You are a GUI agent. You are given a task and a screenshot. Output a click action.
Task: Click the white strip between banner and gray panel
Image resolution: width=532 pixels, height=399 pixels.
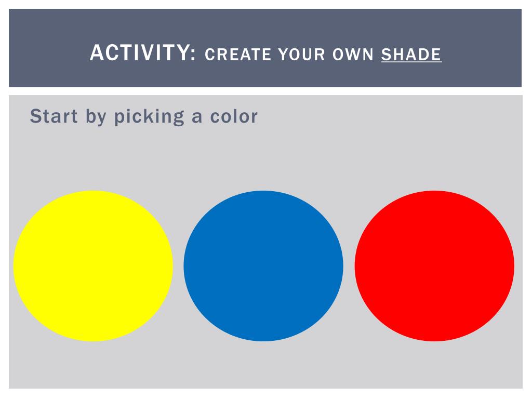pos(265,91)
